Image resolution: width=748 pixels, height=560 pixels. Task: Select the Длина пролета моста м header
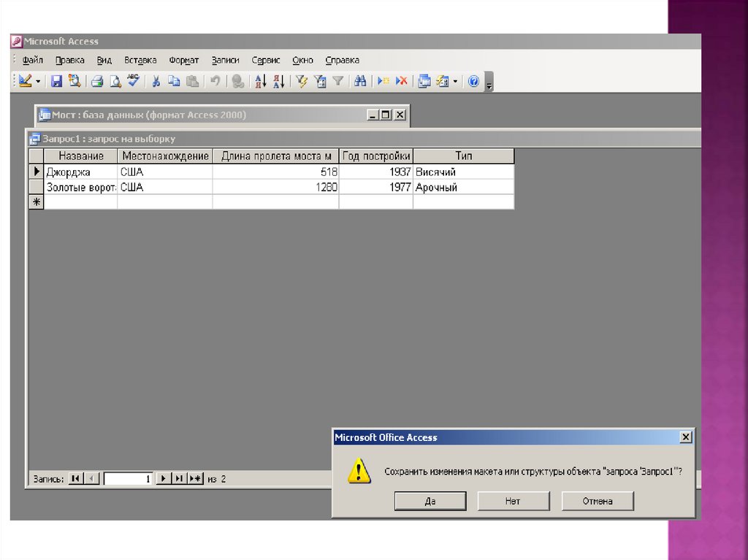click(x=275, y=156)
